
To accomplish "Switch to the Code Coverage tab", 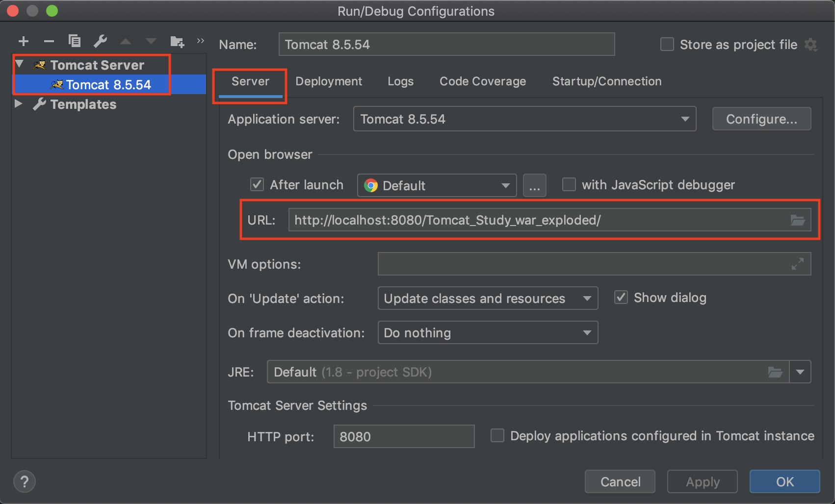I will 483,81.
